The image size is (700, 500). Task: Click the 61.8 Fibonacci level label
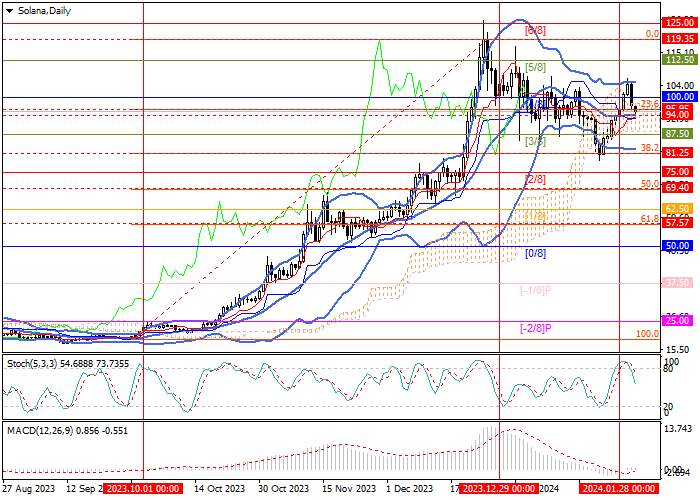pos(650,219)
